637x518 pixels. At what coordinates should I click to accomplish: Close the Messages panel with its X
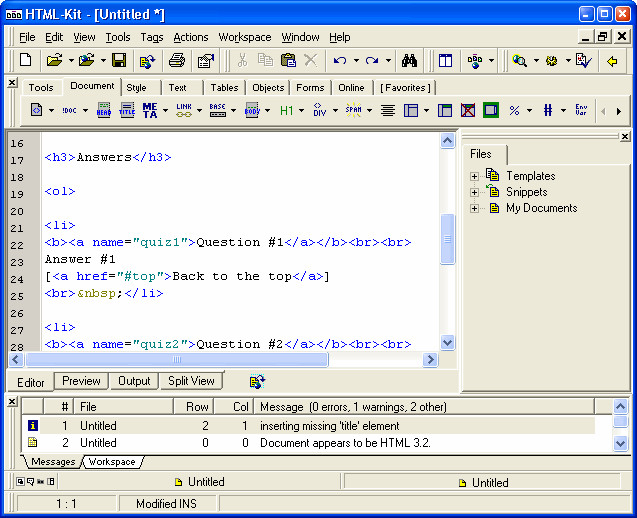pos(12,402)
